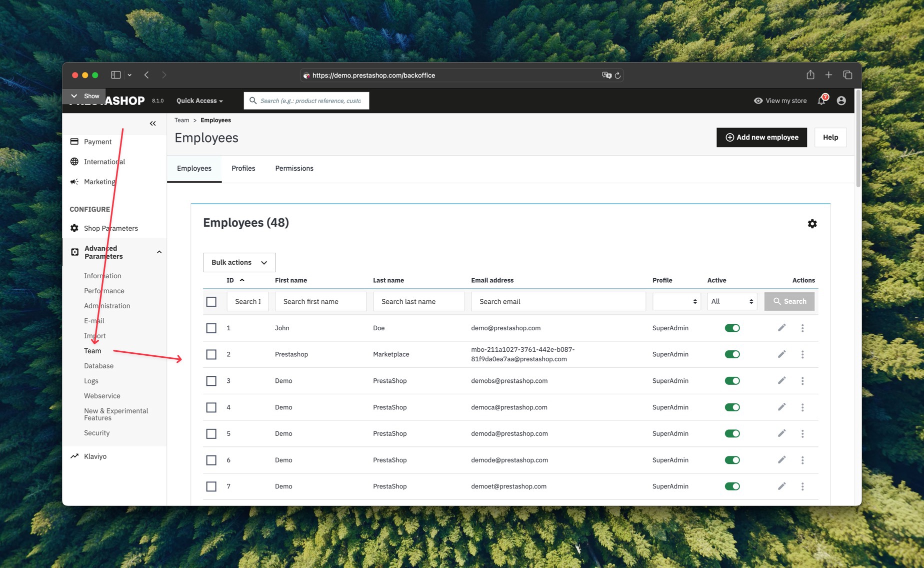The height and width of the screenshot is (568, 924).
Task: Open more actions menu for employee ID 5
Action: [x=802, y=433]
